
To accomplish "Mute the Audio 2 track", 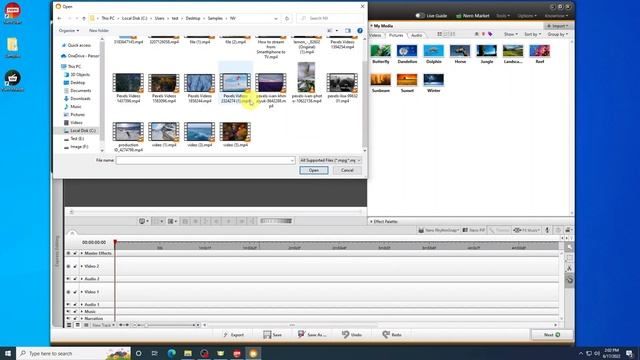I will [68, 279].
